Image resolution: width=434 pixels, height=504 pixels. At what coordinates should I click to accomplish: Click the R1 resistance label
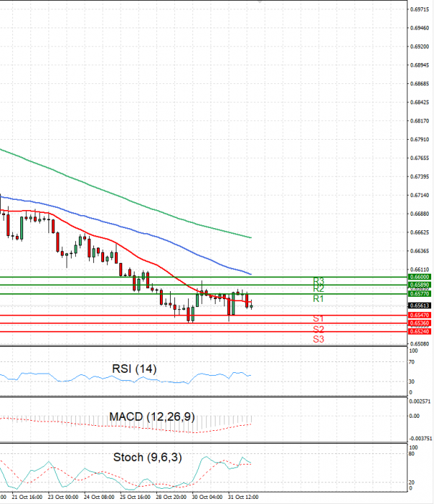tap(318, 299)
